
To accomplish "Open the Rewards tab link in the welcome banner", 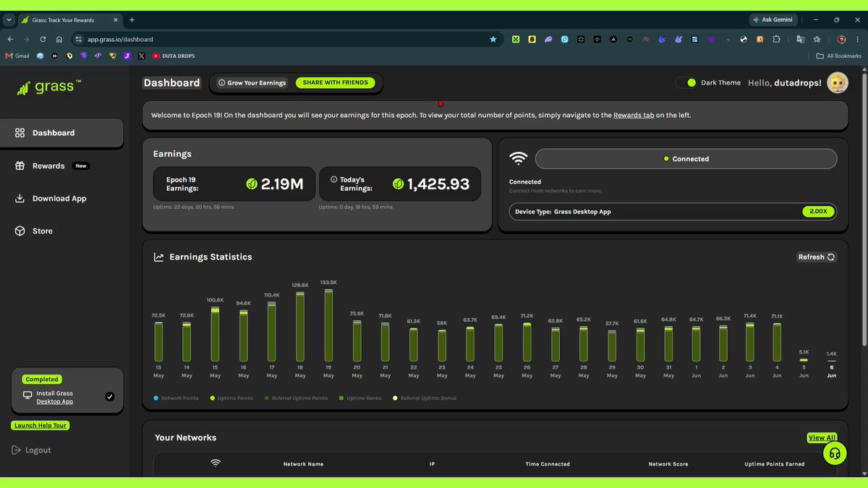I will [x=634, y=115].
